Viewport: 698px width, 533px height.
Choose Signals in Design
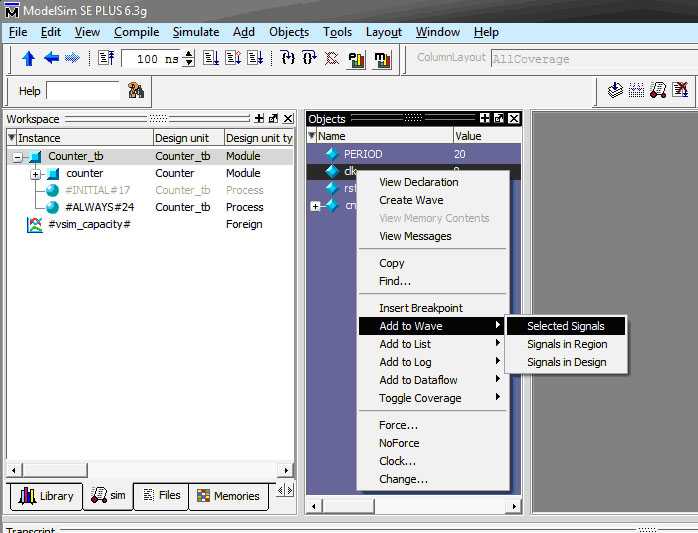click(567, 362)
